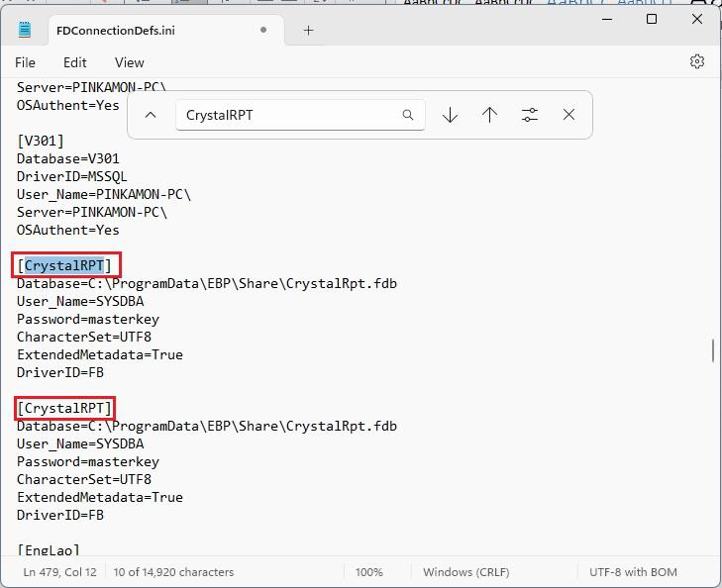Open find options sliders icon

tap(530, 115)
